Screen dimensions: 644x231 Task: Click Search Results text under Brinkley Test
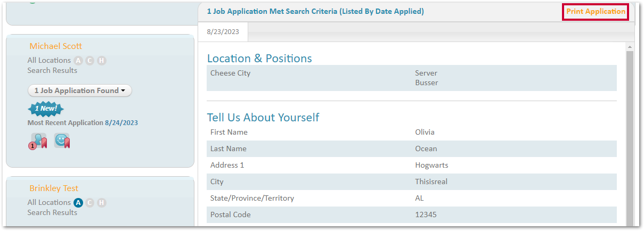pos(52,212)
